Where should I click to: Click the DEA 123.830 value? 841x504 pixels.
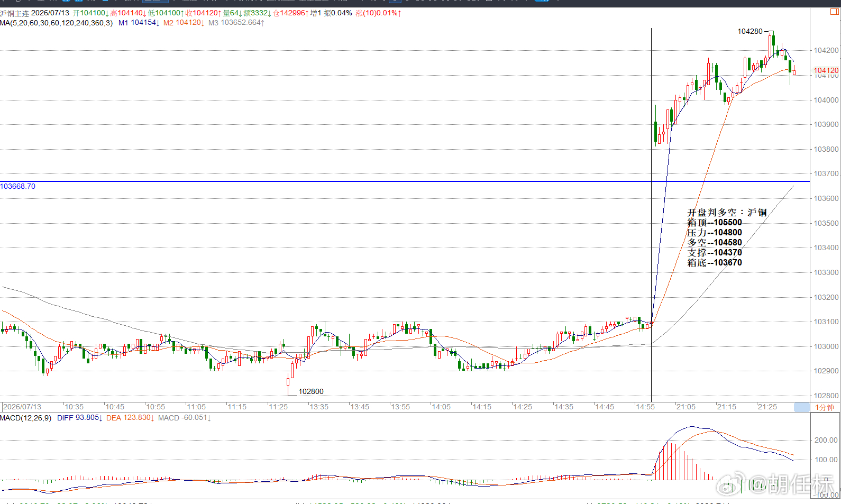[131, 418]
